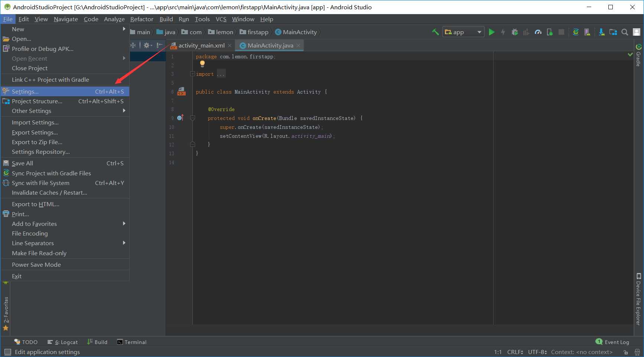Click the related XML file gutter icon
Image resolution: width=644 pixels, height=357 pixels.
point(181,91)
